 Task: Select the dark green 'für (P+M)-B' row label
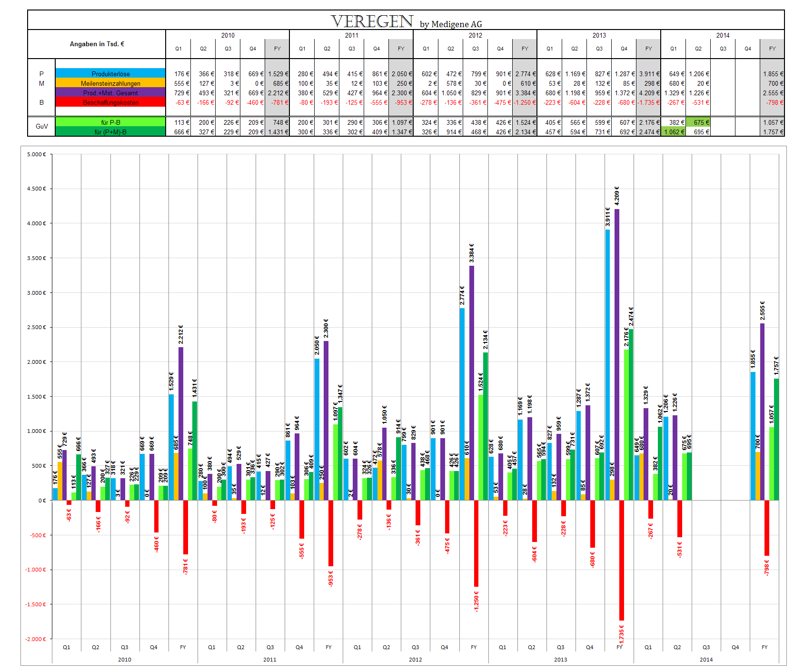110,132
